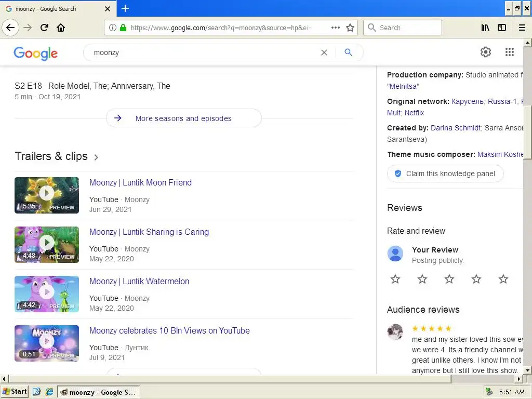This screenshot has height=399, width=532.
Task: Open the Firefox home page icon
Action: tap(61, 28)
